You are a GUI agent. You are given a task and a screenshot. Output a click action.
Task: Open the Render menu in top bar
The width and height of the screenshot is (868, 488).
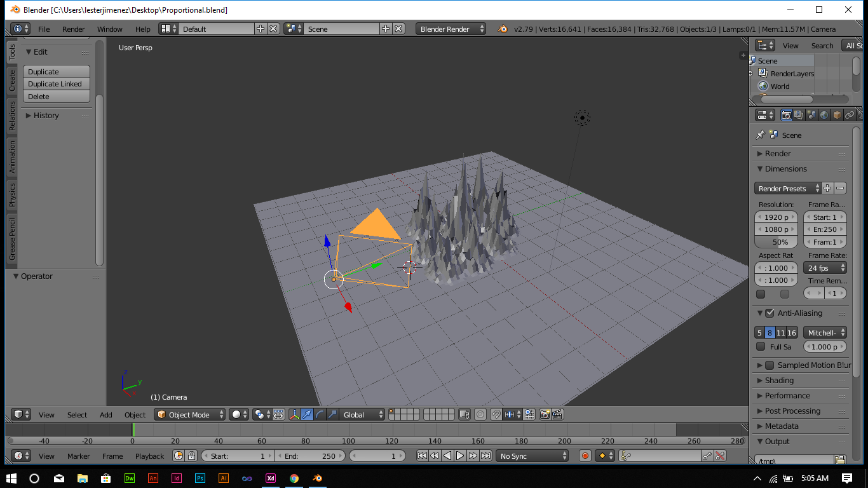pos(73,29)
